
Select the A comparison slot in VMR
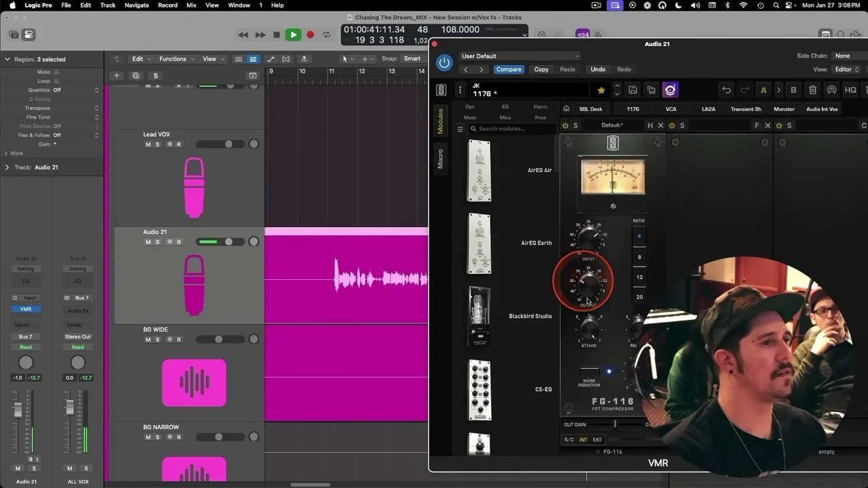point(764,90)
